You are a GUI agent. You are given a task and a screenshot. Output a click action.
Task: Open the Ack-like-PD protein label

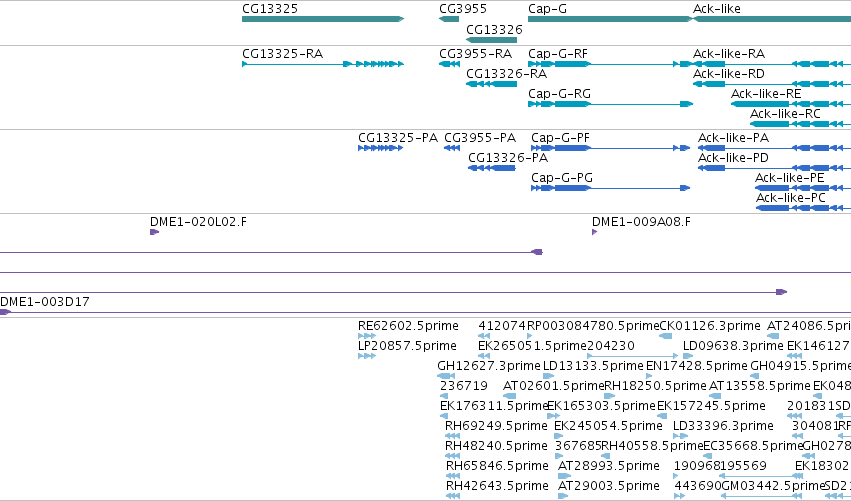[x=733, y=158]
